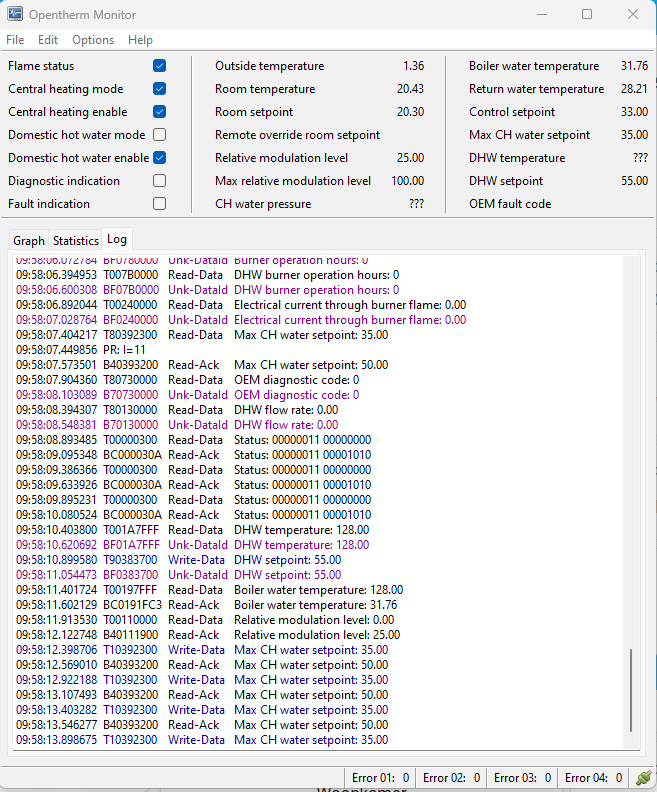This screenshot has width=657, height=792.
Task: Open the File menu
Action: [15, 40]
